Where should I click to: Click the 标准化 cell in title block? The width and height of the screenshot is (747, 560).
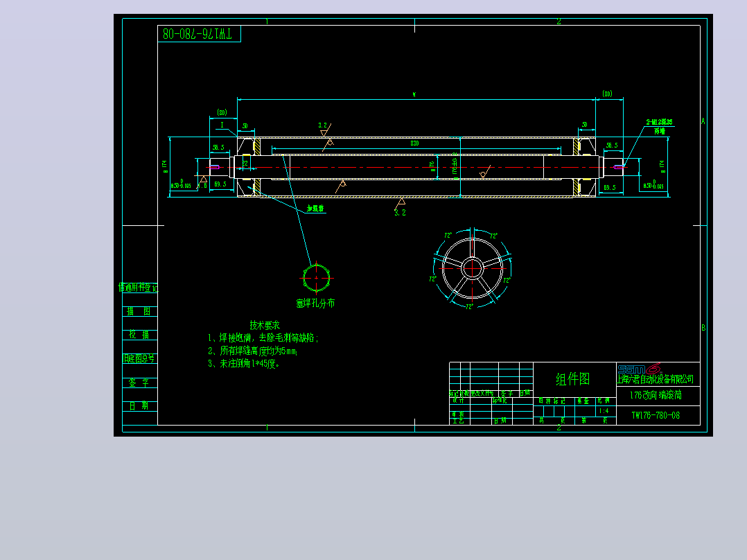(500, 401)
